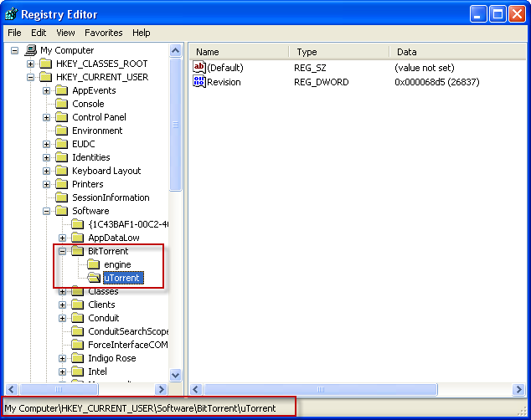Click the Registry Editor title bar icon
Viewport: 531px width, 420px height.
12,14
